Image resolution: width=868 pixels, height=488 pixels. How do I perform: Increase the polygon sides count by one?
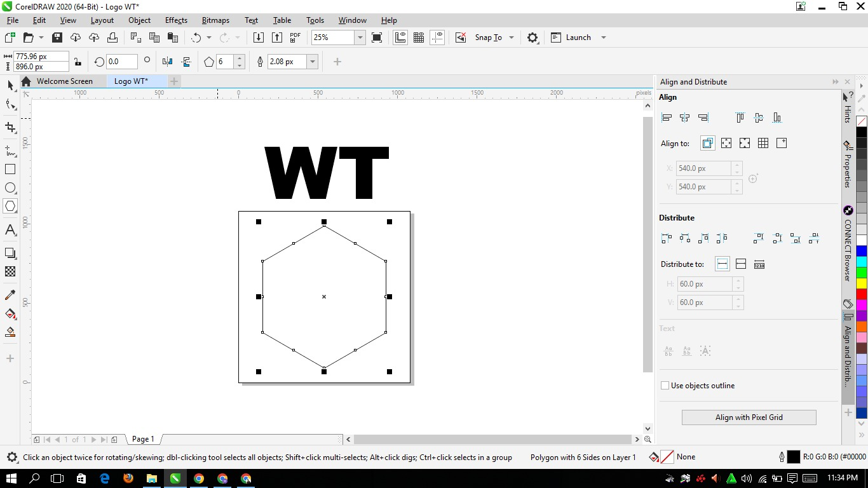click(x=240, y=58)
